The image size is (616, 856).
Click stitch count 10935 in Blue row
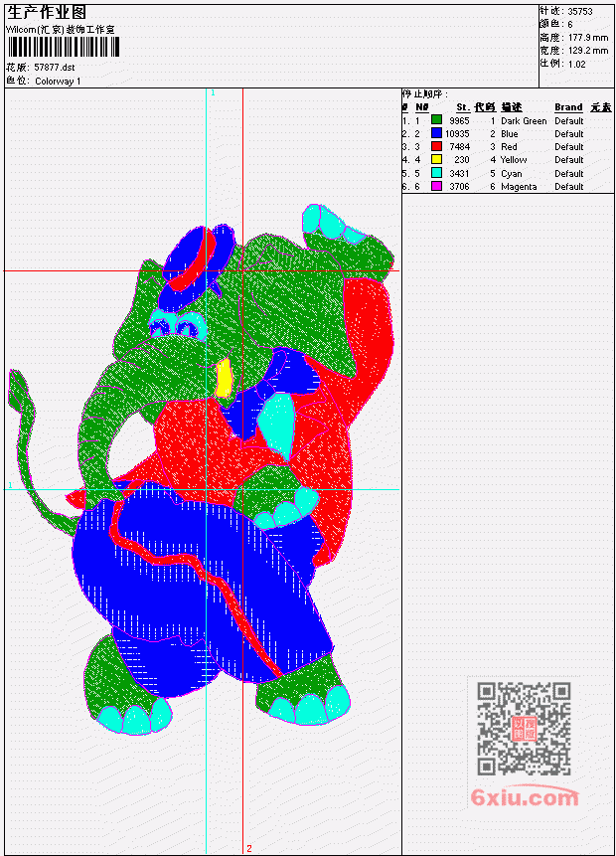[457, 134]
